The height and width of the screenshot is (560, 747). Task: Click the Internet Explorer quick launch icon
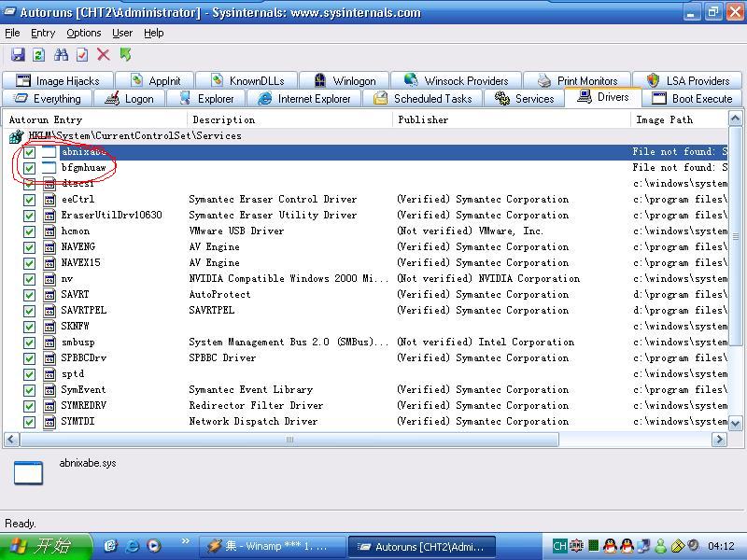pos(133,545)
